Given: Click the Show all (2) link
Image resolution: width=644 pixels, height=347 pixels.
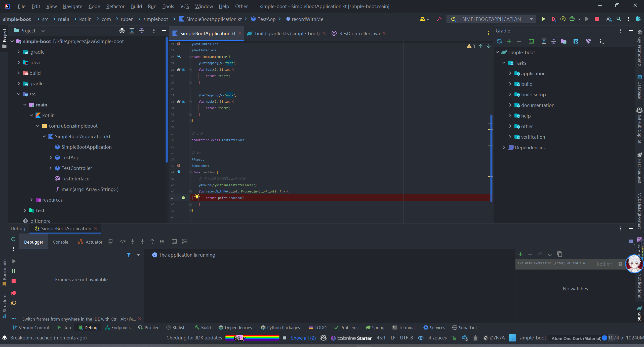Looking at the screenshot, I should coord(303,338).
